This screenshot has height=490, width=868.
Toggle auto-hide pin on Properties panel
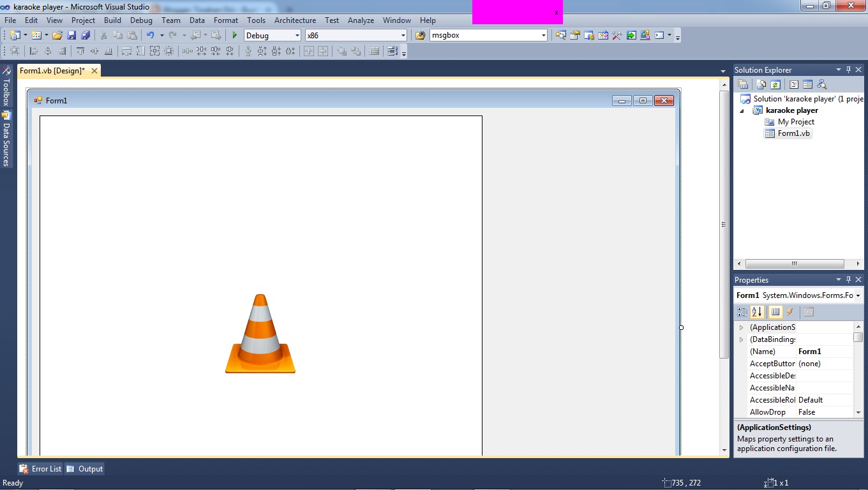coord(848,279)
